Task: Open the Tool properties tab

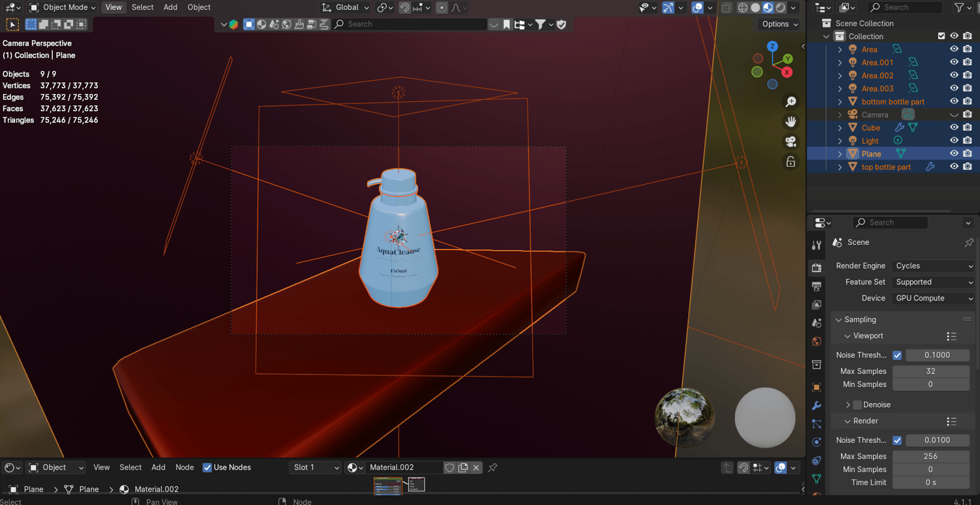Action: 817,246
